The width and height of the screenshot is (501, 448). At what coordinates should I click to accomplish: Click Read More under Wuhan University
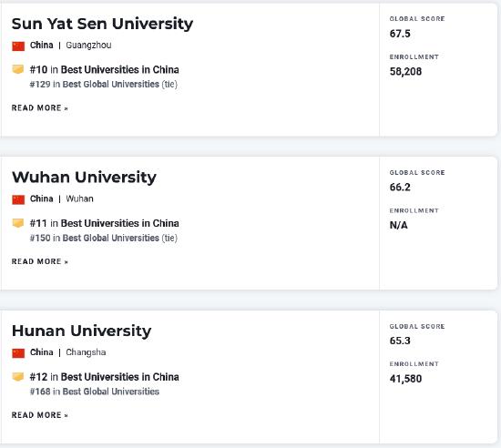40,261
